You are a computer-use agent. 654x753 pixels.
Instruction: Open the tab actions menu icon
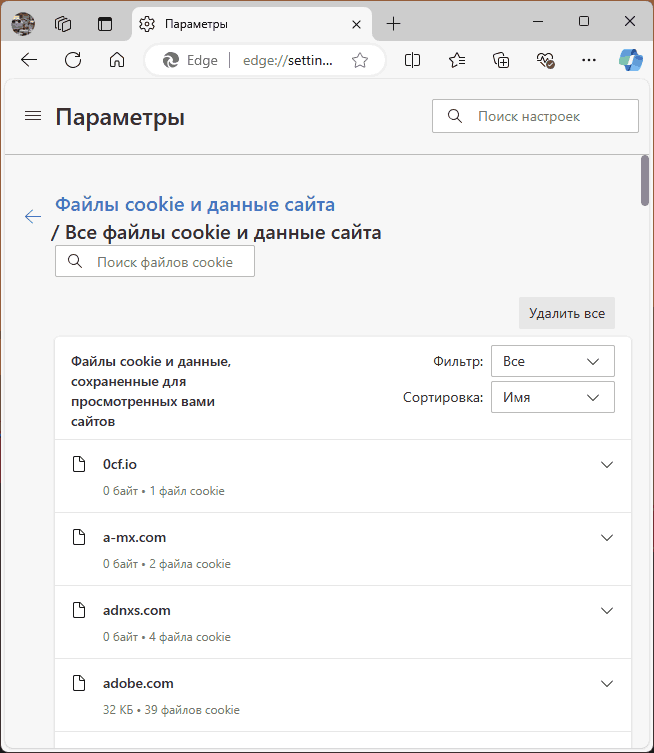pyautogui.click(x=105, y=24)
